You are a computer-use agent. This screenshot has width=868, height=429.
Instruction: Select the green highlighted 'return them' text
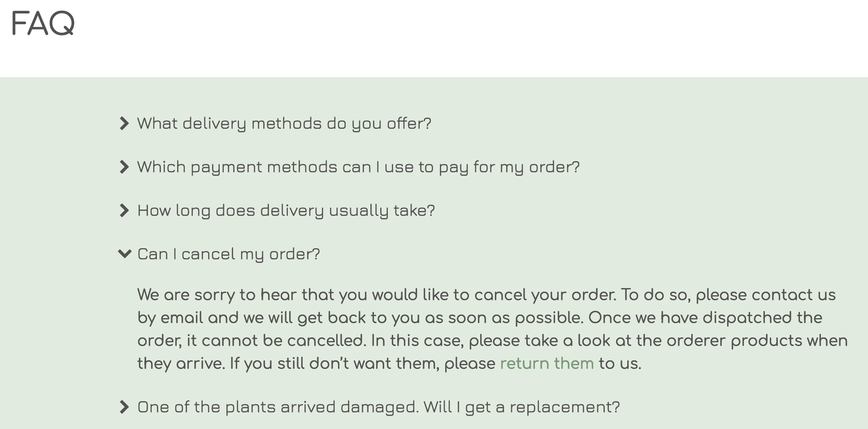point(547,363)
